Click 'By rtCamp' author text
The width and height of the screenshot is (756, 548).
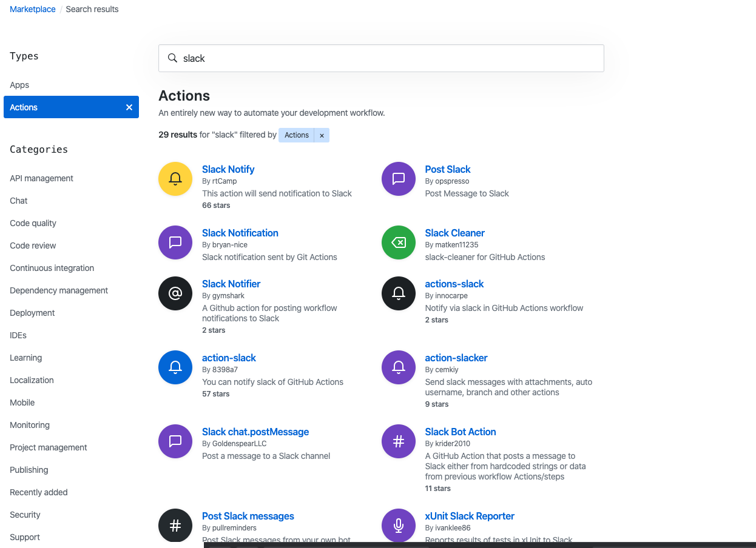220,181
